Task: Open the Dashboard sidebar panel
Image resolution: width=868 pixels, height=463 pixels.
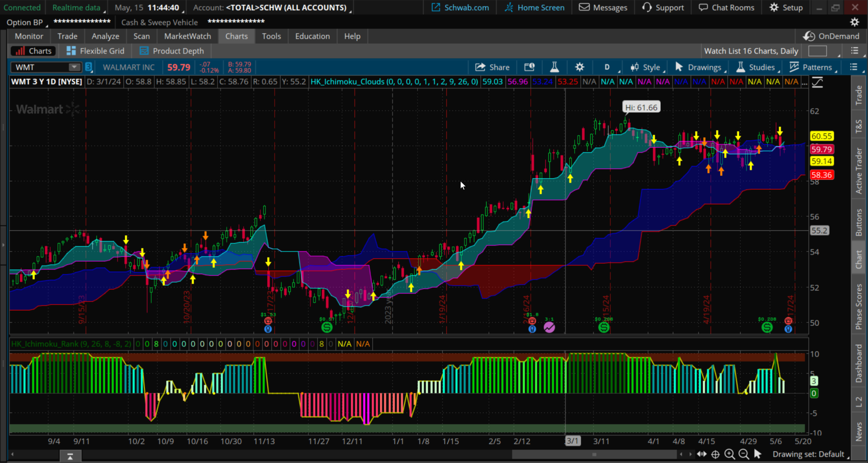Action: pos(858,363)
